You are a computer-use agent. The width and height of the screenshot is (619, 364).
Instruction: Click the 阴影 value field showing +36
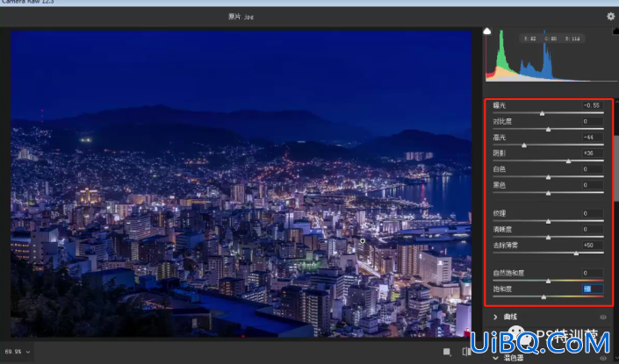(593, 153)
